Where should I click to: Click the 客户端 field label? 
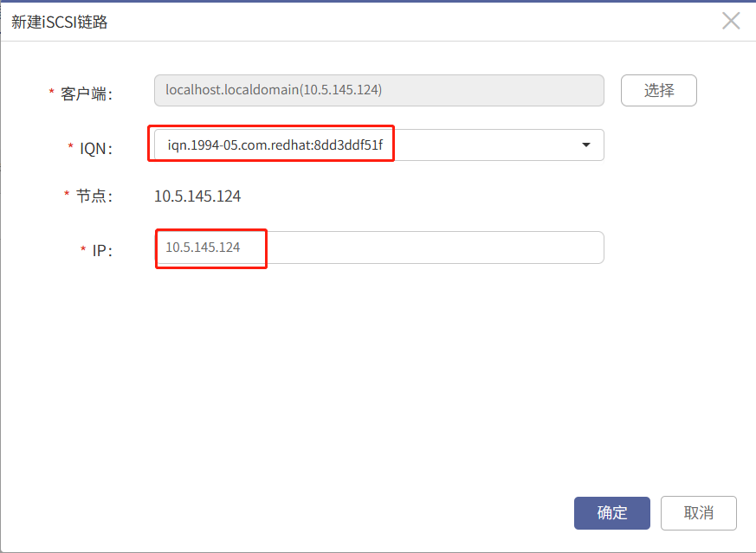(x=87, y=93)
